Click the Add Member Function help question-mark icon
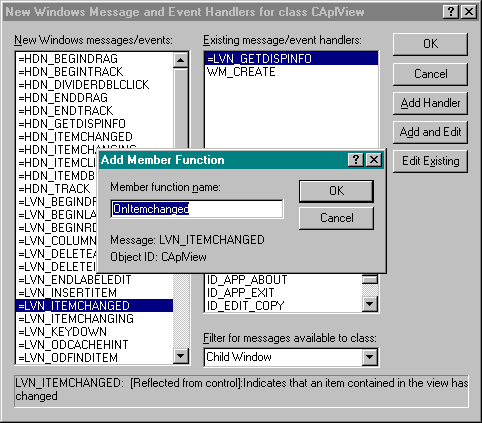Screen dimensions: 482x423 tap(356, 160)
